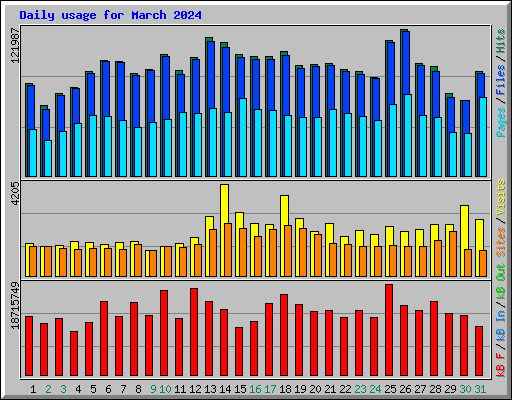Click the green day 16 label

click(x=255, y=389)
